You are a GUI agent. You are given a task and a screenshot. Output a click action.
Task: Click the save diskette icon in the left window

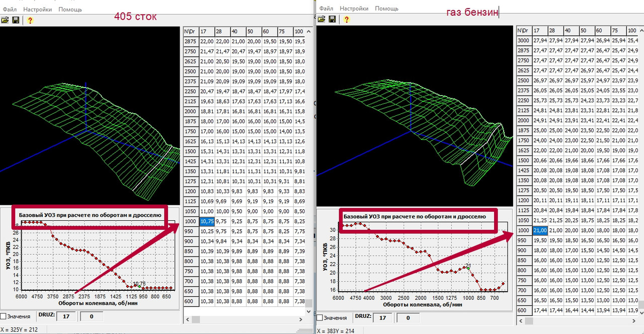(16, 20)
